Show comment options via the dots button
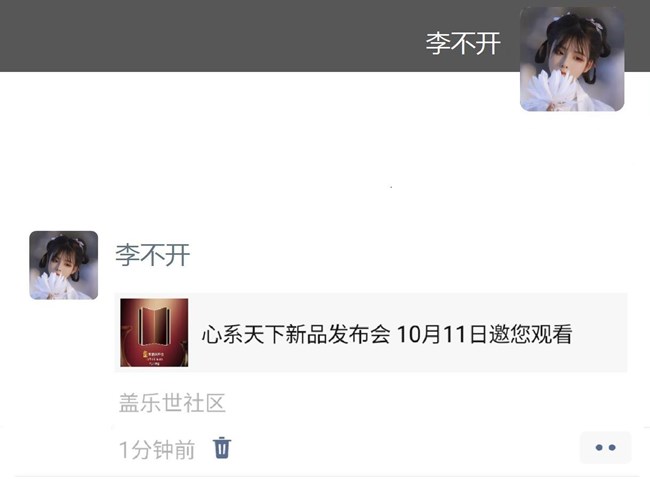 [x=605, y=447]
